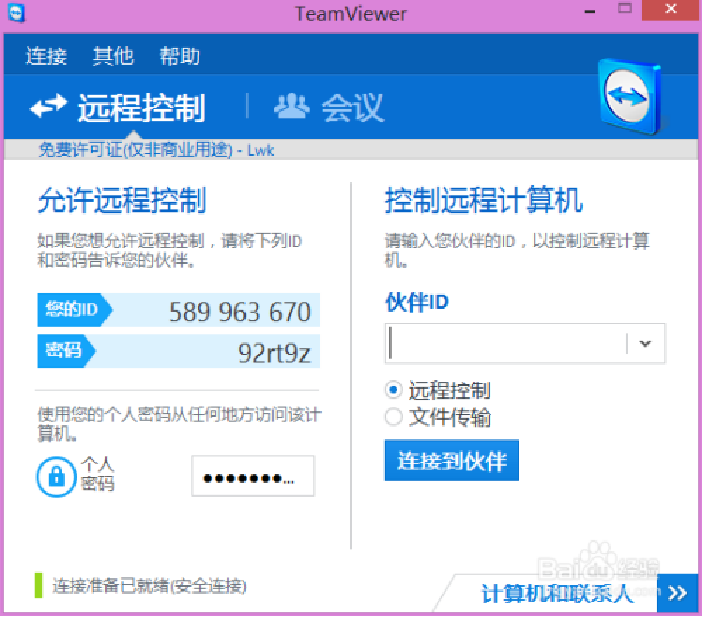Switch to the 会议 tab

point(329,107)
